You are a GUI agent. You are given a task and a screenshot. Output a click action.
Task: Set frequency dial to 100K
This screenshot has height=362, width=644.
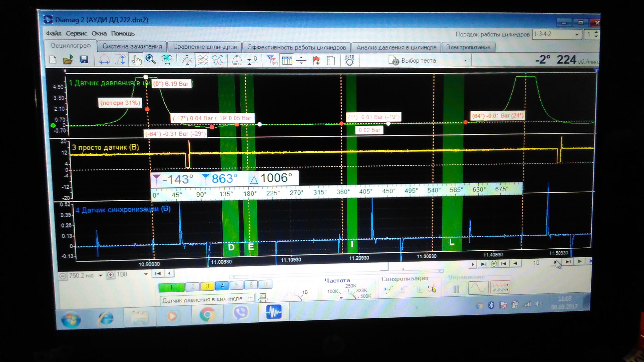coord(333,291)
